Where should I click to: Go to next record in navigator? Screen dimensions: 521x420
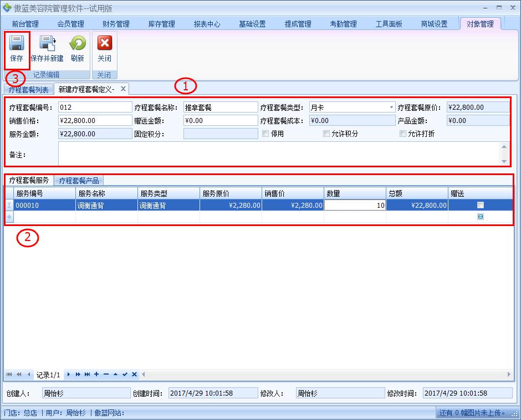pyautogui.click(x=69, y=375)
